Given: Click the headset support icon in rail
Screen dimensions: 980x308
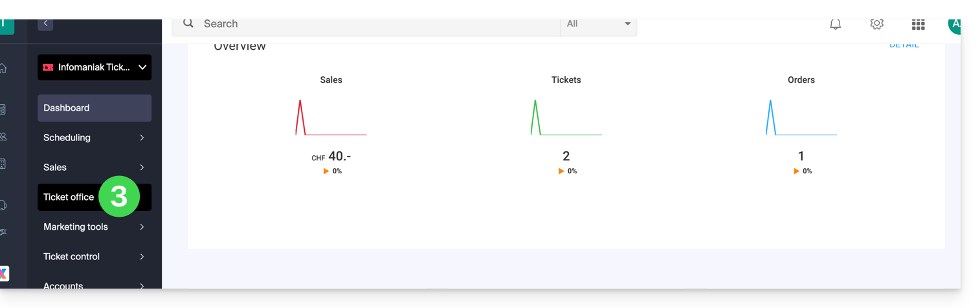Looking at the screenshot, I should (3, 205).
